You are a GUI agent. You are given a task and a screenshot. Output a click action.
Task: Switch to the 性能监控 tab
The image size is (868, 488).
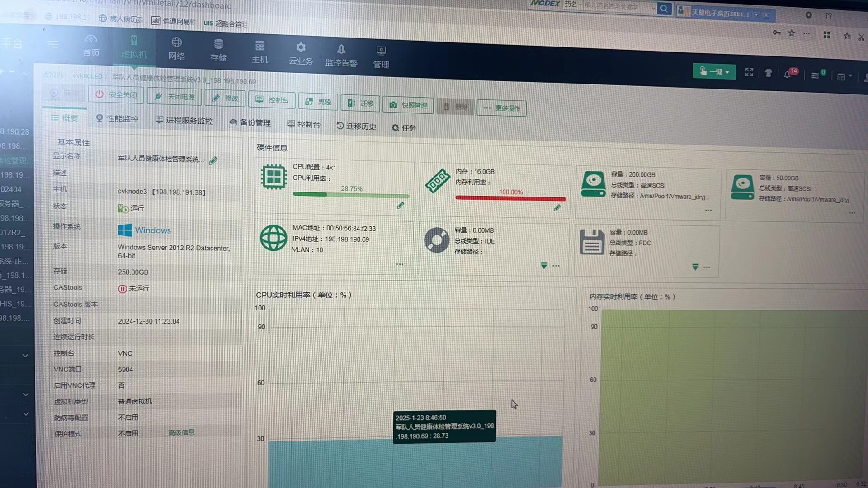[117, 118]
